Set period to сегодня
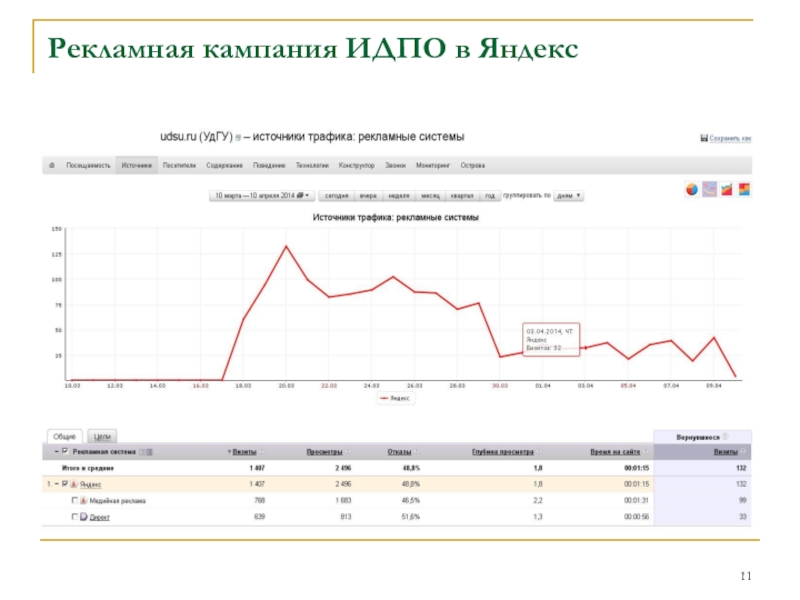Viewport: 800px width, 600px height. pyautogui.click(x=336, y=195)
